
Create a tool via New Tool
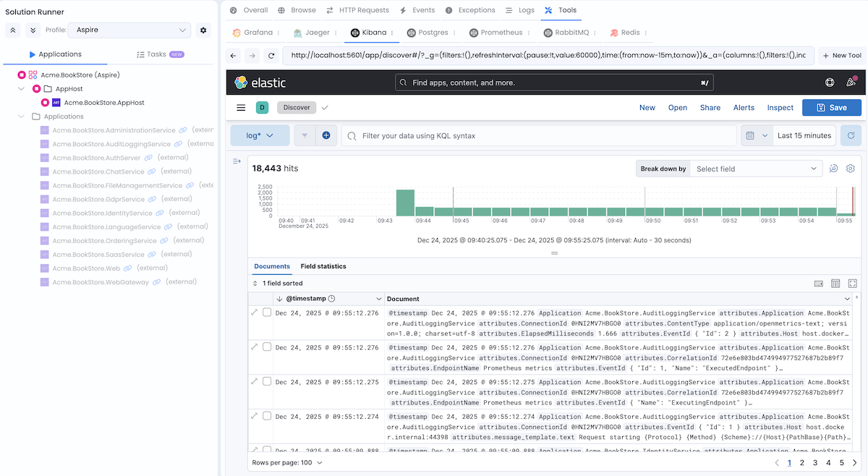842,54
